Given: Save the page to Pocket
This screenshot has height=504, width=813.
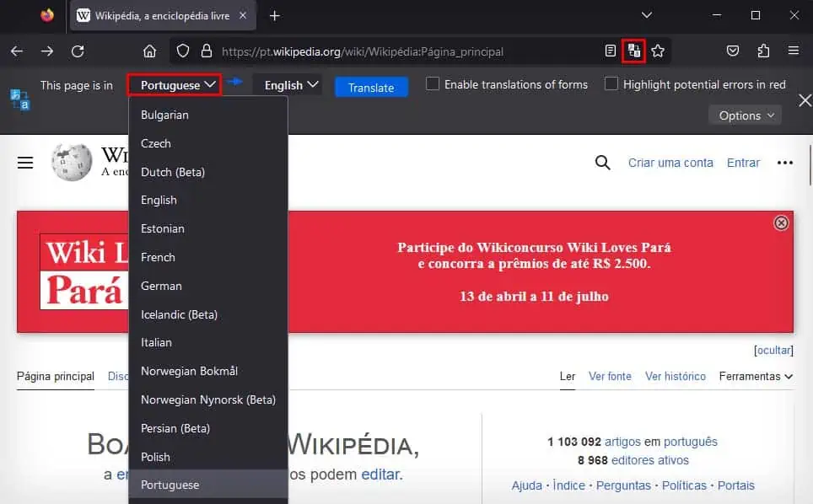Looking at the screenshot, I should pos(732,51).
